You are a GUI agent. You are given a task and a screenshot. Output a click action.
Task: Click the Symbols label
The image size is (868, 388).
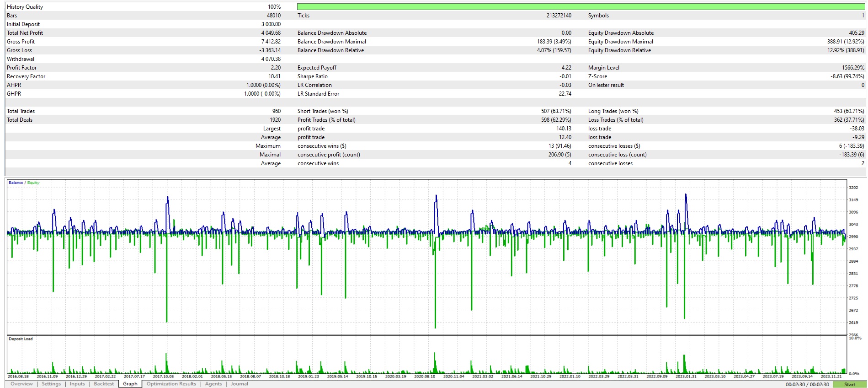(x=598, y=16)
